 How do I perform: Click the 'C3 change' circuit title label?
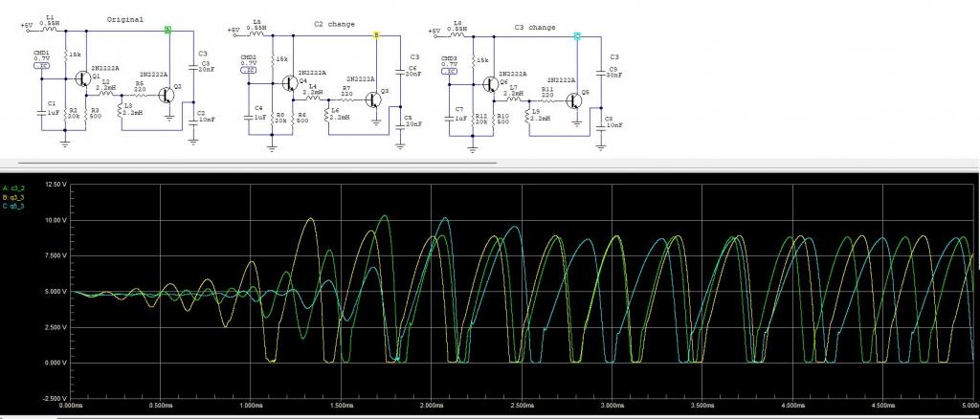534,28
